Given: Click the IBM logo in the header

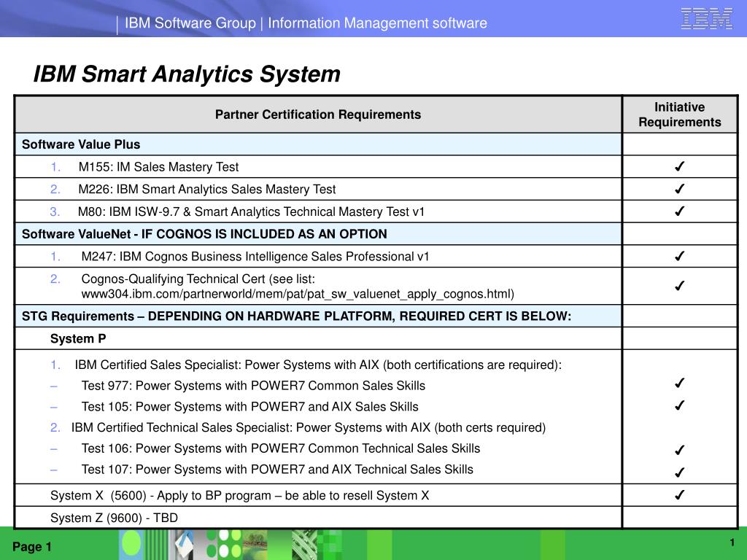Looking at the screenshot, I should point(706,19).
